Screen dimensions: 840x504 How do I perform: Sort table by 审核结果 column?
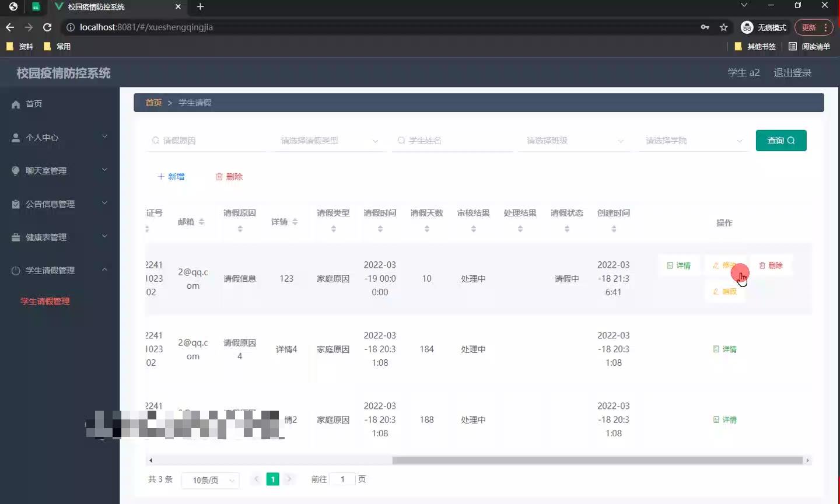coord(473,229)
